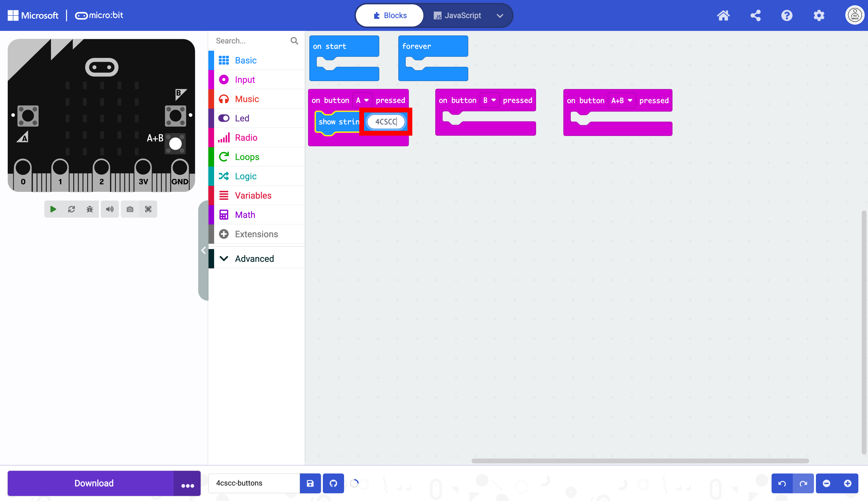This screenshot has height=501, width=868.
Task: Open the Music block category
Action: (x=257, y=99)
